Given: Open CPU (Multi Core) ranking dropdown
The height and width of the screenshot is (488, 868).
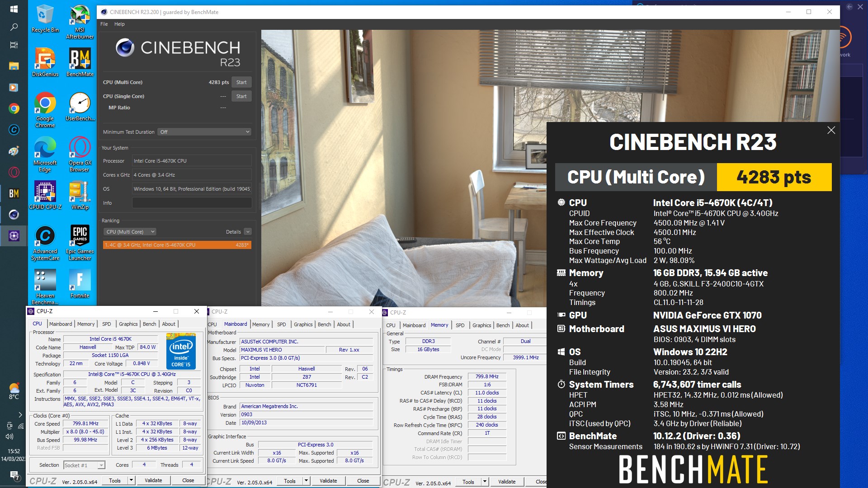Looking at the screenshot, I should click(130, 232).
